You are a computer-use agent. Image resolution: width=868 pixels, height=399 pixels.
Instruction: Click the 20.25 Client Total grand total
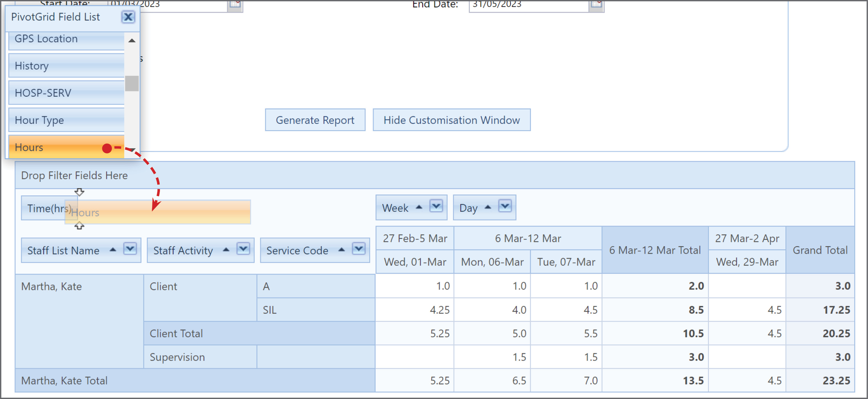(820, 333)
